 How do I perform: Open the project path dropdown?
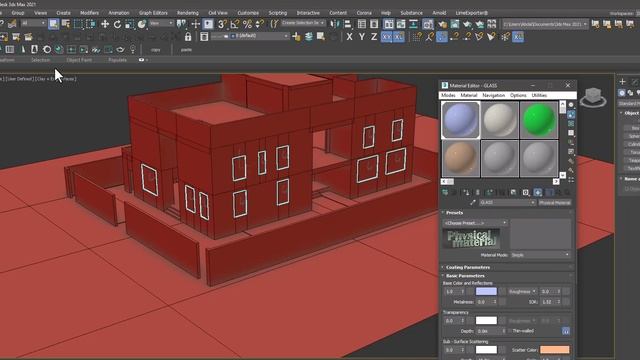click(545, 24)
